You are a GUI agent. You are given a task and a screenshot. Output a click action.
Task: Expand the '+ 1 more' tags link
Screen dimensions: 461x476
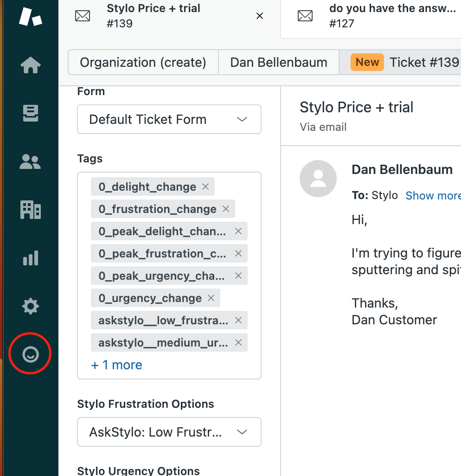[x=116, y=365]
